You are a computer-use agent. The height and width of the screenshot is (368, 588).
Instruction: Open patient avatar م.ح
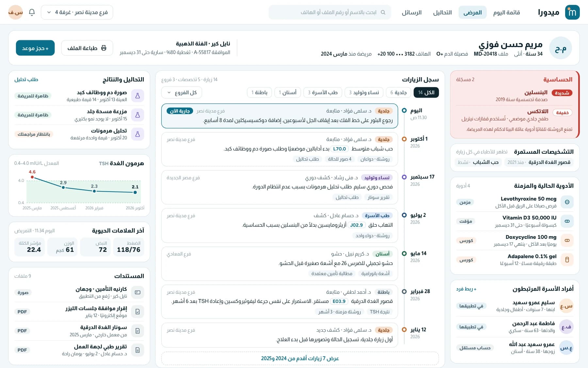[x=561, y=48]
